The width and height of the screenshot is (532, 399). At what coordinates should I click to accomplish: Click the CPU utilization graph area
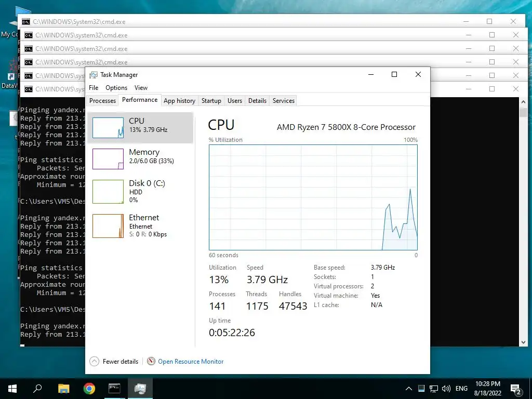[313, 197]
